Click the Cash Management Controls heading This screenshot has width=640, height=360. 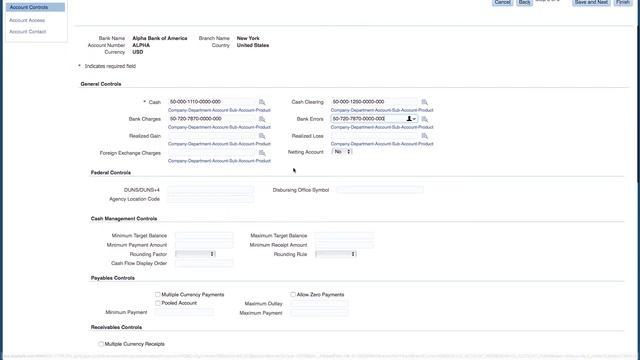tap(124, 219)
